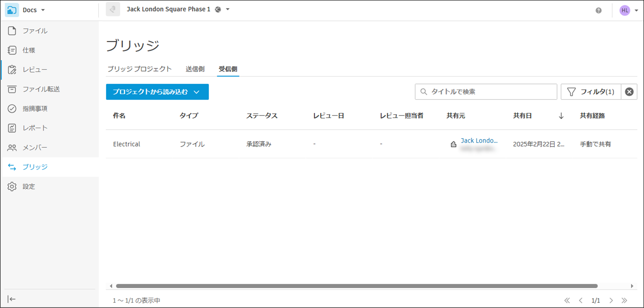The image size is (644, 308).
Task: Switch to the ブリッジ プロジェクト tab
Action: (139, 69)
